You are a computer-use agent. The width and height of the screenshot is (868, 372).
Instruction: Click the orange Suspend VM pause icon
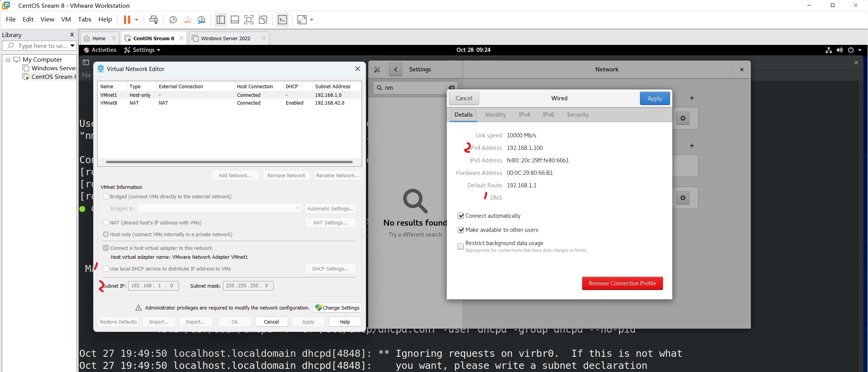(127, 20)
